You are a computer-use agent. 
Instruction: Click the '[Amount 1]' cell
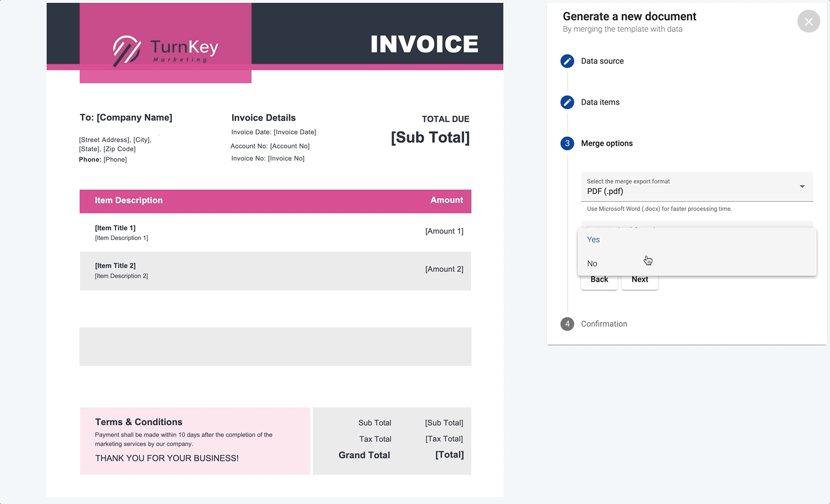click(444, 231)
